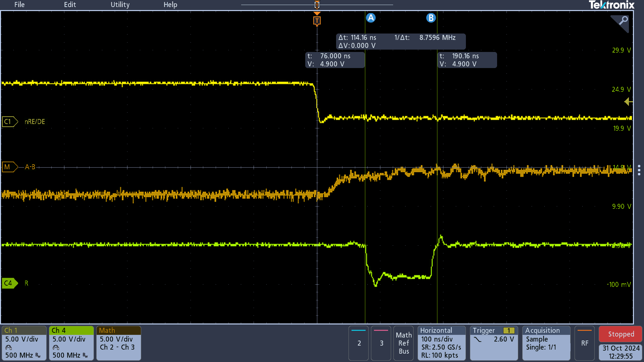
Task: Expand the Acquisition settings badge
Action: (546, 343)
